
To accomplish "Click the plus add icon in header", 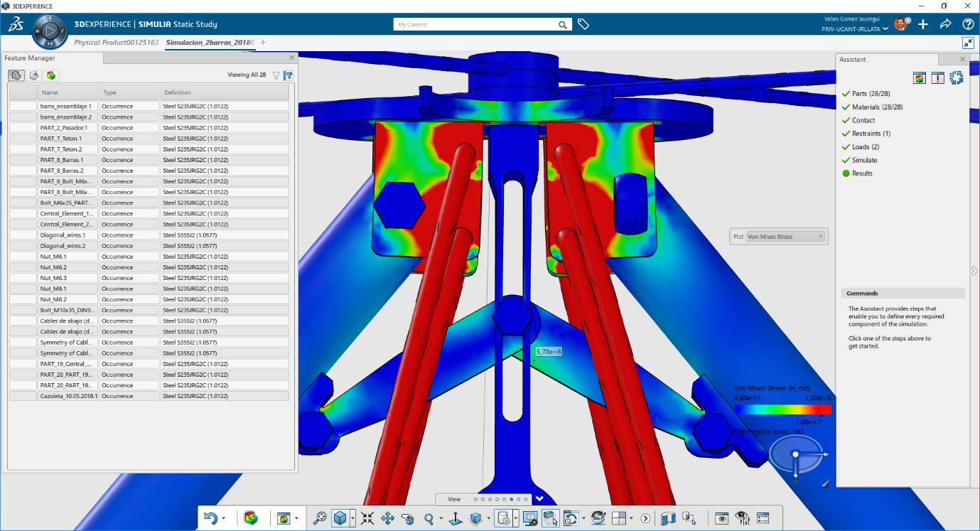I will click(x=922, y=24).
